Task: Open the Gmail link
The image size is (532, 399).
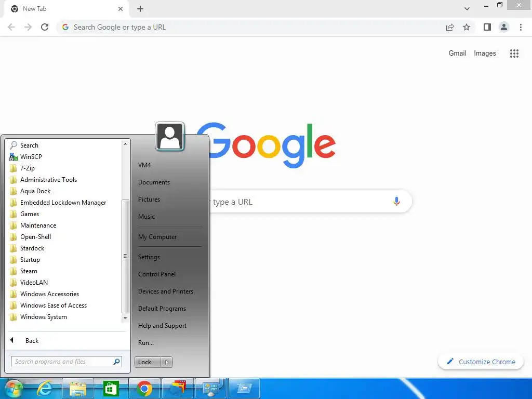Action: (457, 54)
